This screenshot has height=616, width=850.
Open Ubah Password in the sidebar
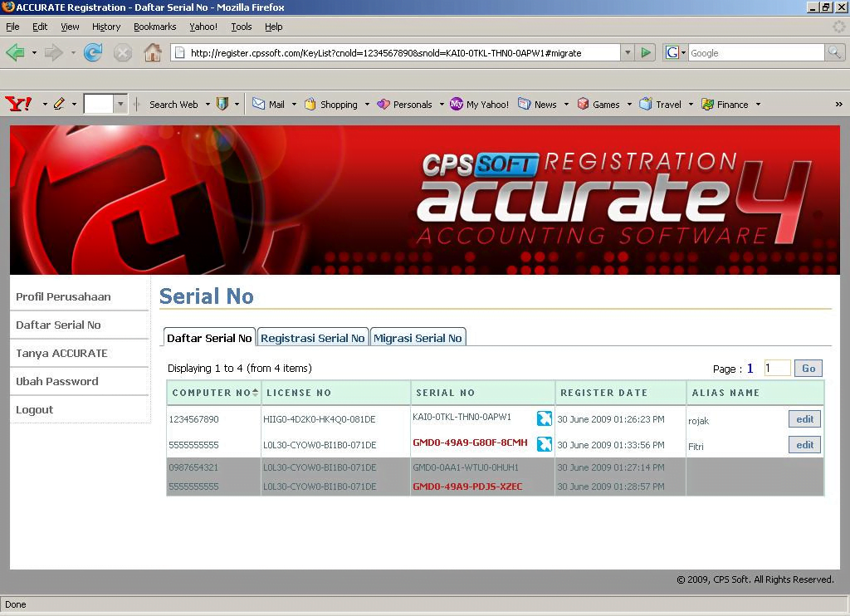click(x=57, y=381)
